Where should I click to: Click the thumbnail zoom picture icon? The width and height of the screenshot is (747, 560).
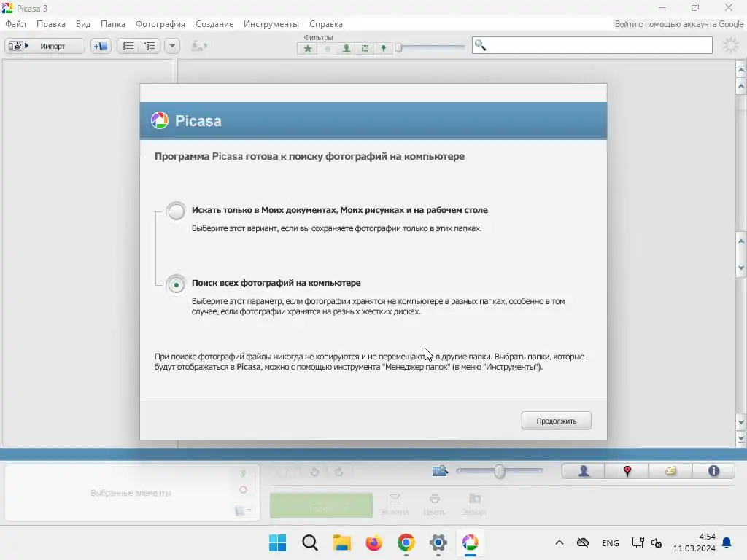point(440,471)
